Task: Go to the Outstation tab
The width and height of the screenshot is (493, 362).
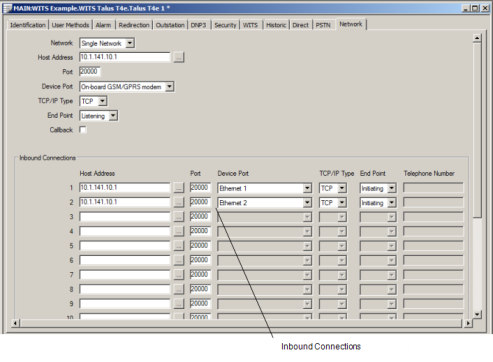Action: click(x=170, y=25)
